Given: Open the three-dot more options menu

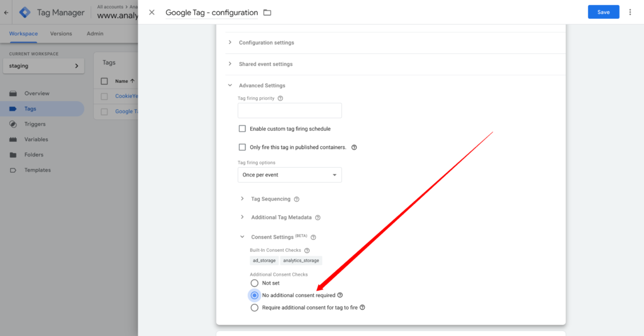Looking at the screenshot, I should (x=630, y=12).
